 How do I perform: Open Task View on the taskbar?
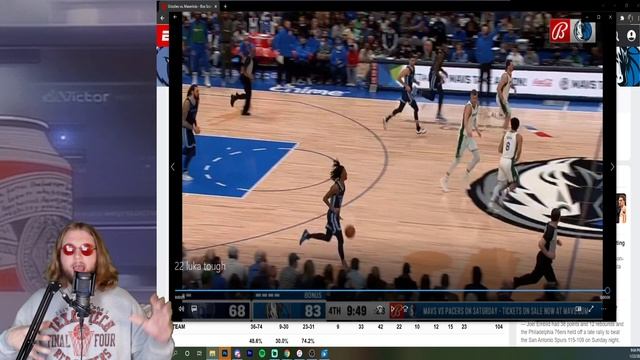(x=200, y=353)
